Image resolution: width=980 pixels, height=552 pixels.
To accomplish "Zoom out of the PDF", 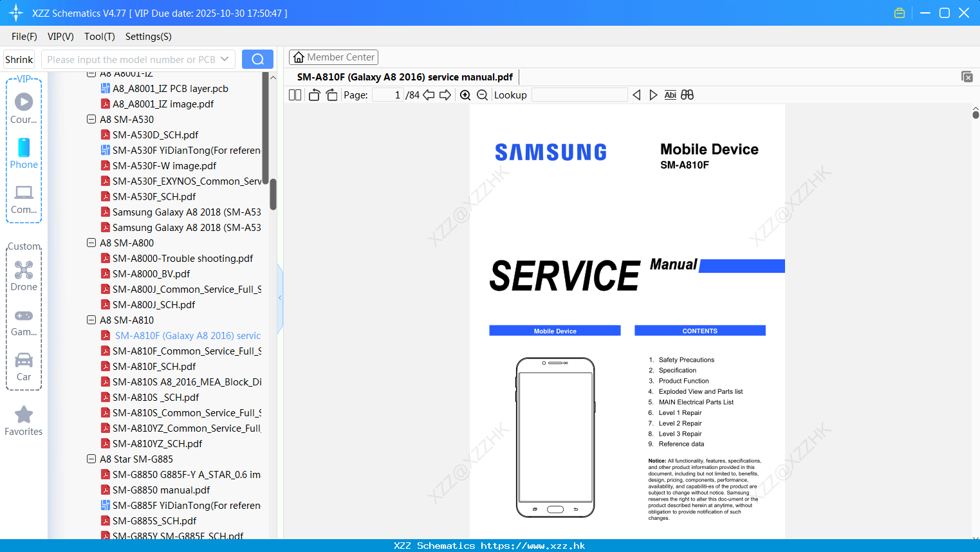I will click(482, 95).
